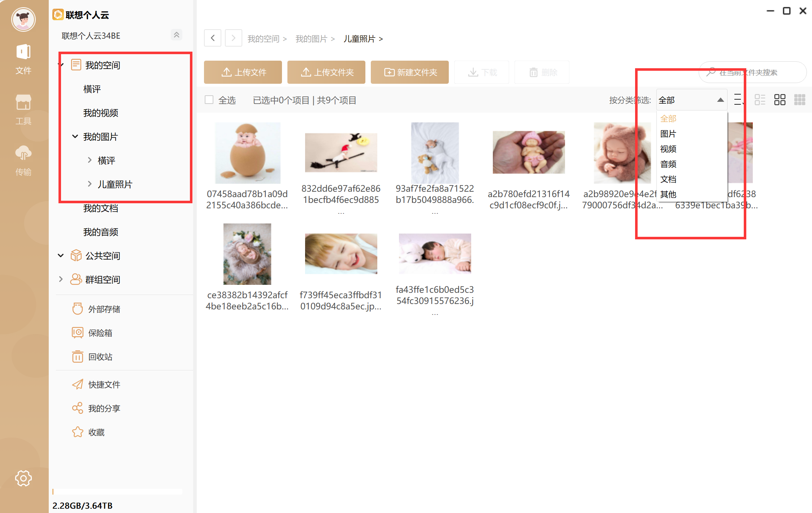The height and width of the screenshot is (513, 812).
Task: Check the Select All (全选) checkbox
Action: (x=209, y=100)
